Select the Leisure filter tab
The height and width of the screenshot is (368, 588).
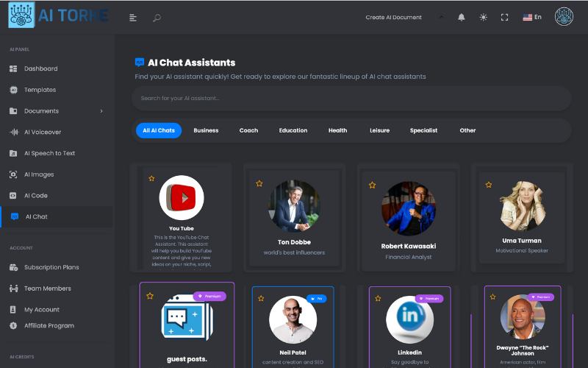click(x=379, y=131)
